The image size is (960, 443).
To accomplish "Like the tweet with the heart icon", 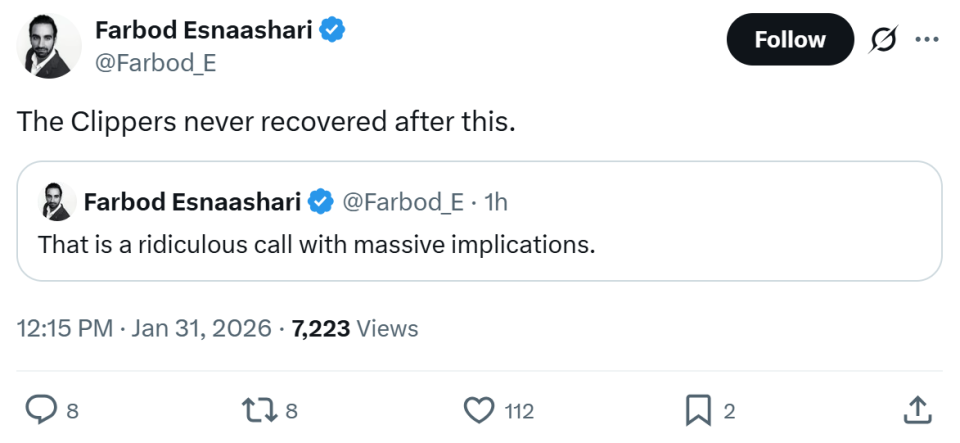I will coord(481,409).
